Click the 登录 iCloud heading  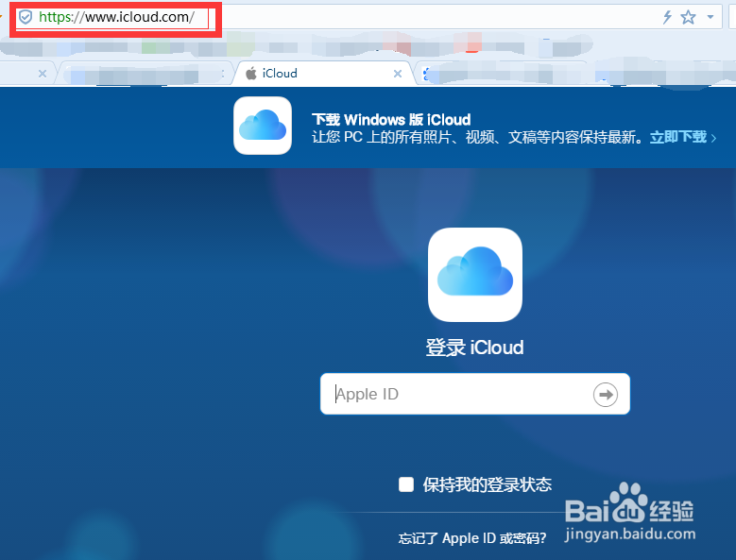click(x=474, y=348)
